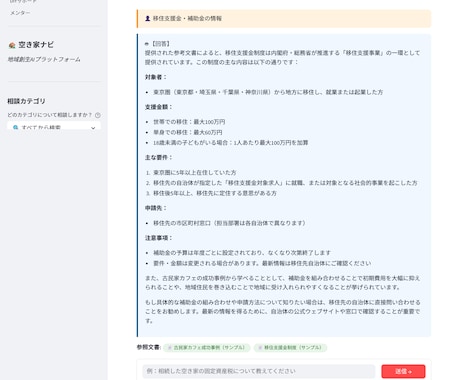The width and height of the screenshot is (460, 380).
Task: Click 移住支援金・補助金の情報 question text
Action: click(187, 18)
